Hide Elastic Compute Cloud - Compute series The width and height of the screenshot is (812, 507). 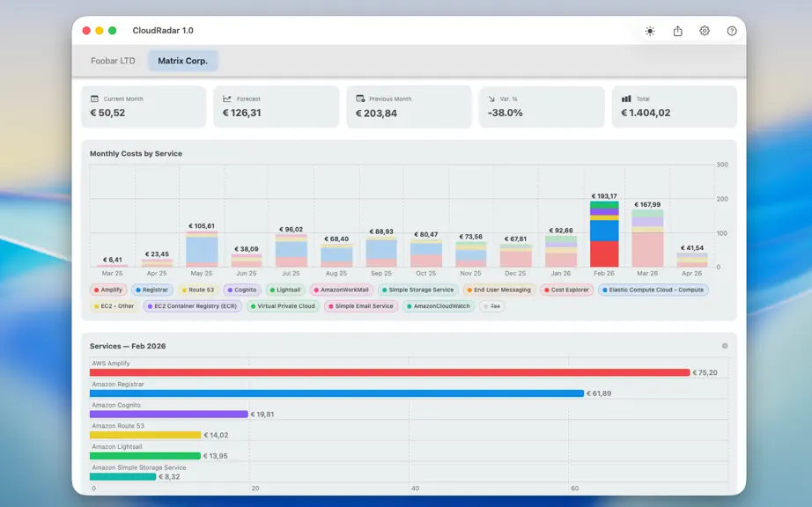point(653,290)
